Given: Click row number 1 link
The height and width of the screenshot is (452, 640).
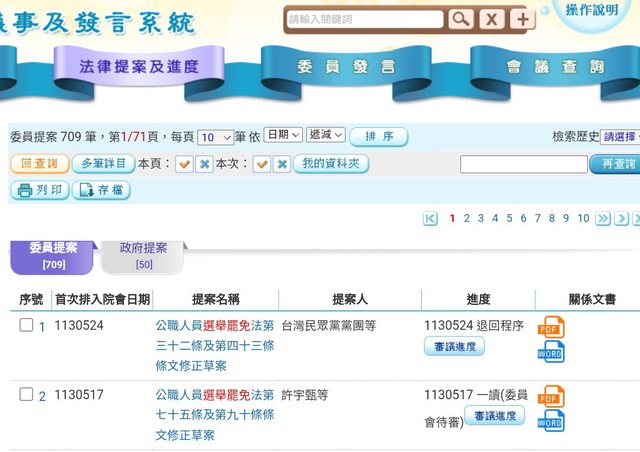Looking at the screenshot, I should 42,327.
